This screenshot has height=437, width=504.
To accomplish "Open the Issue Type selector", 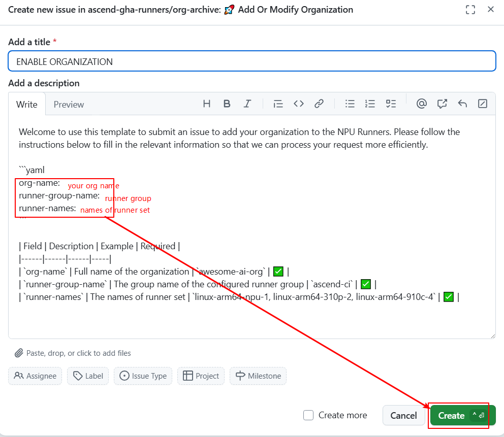I will (x=143, y=376).
